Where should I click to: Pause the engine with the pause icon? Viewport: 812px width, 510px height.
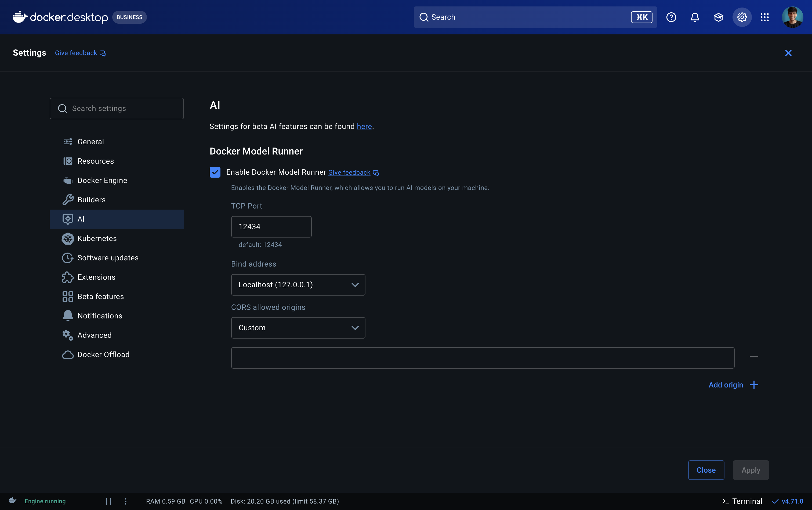pyautogui.click(x=108, y=501)
